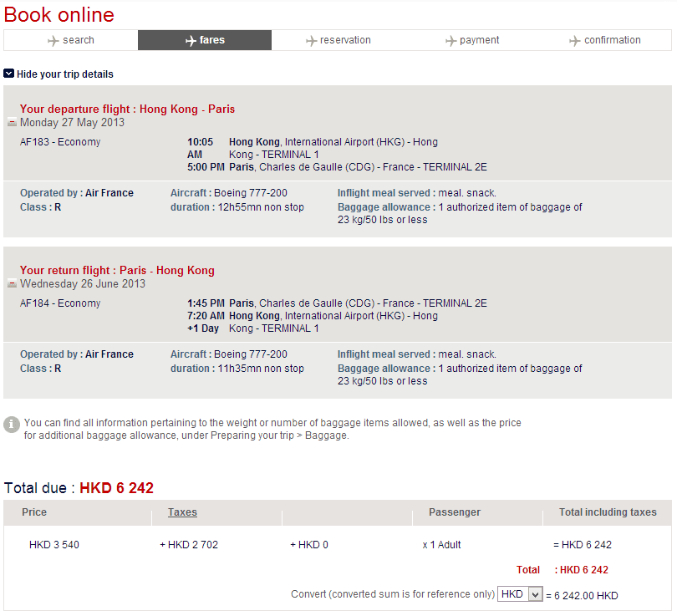Click the airplane icon on the fares tab
677x616 pixels.
click(191, 40)
